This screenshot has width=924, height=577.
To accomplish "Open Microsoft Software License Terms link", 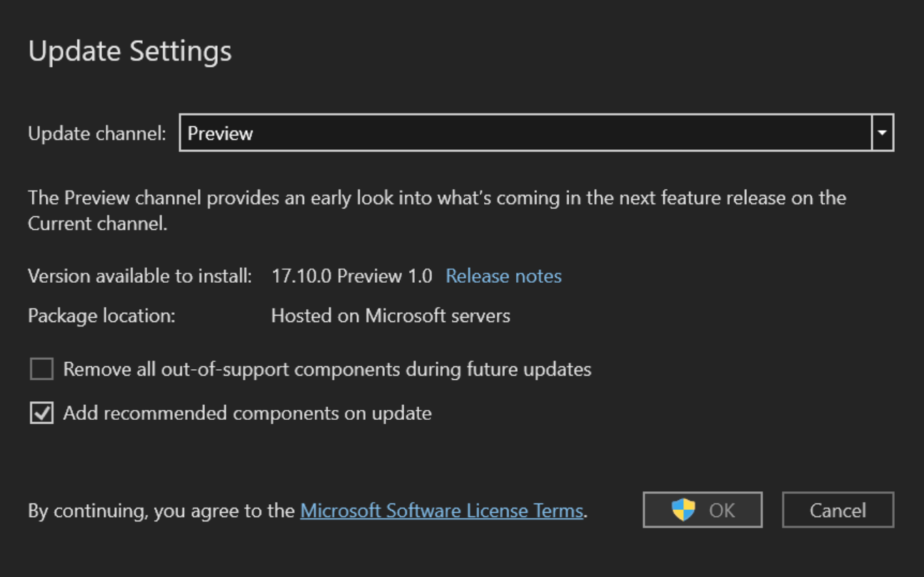I will 441,511.
